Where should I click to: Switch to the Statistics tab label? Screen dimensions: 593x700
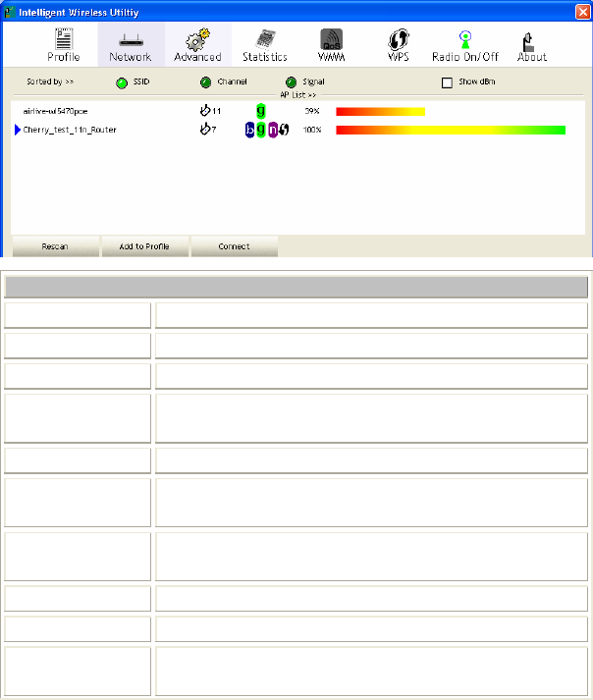(x=265, y=57)
